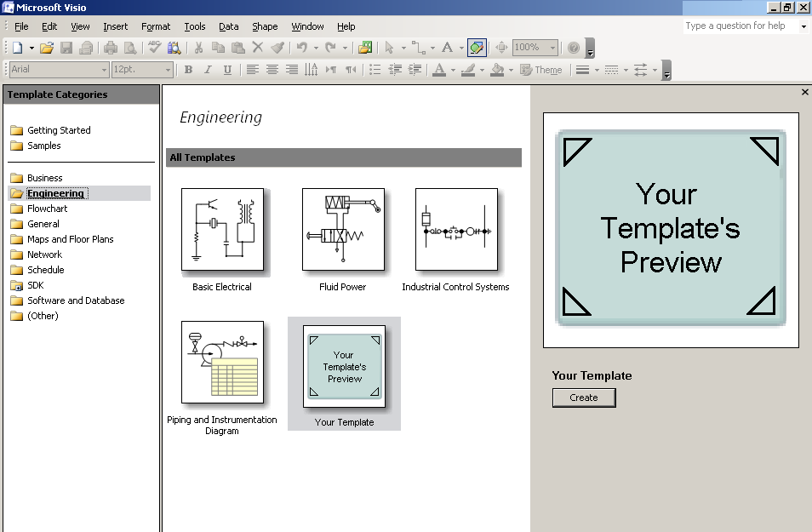Open the Shapes window icon

(x=365, y=48)
